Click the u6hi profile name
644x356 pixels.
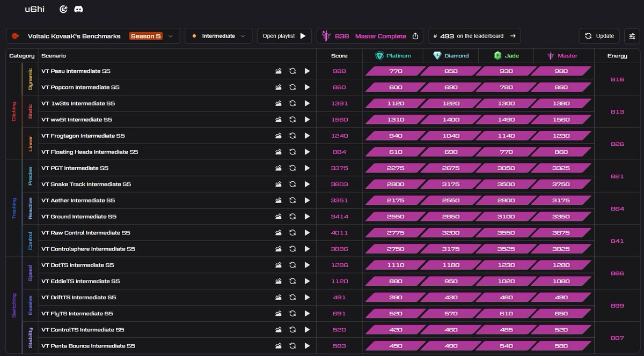[34, 9]
